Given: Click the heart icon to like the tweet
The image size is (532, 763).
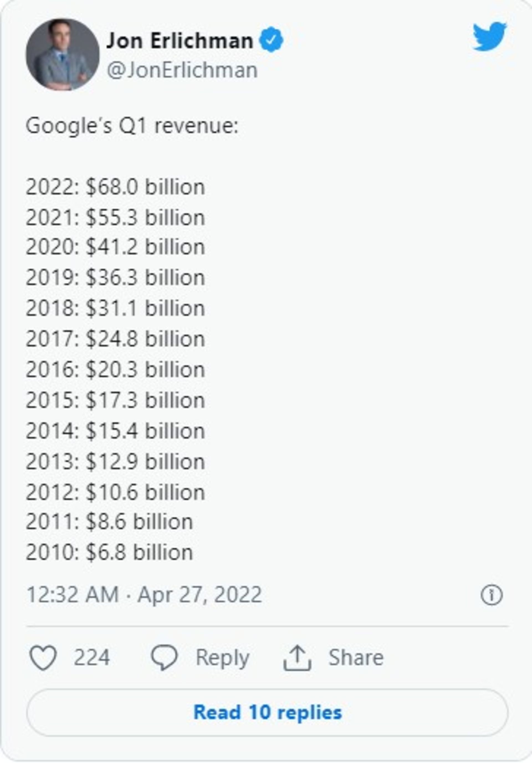Looking at the screenshot, I should pyautogui.click(x=43, y=657).
